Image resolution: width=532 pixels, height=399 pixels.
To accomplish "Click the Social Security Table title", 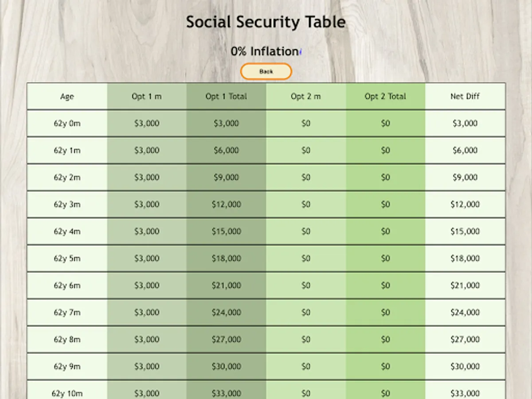I will point(266,22).
